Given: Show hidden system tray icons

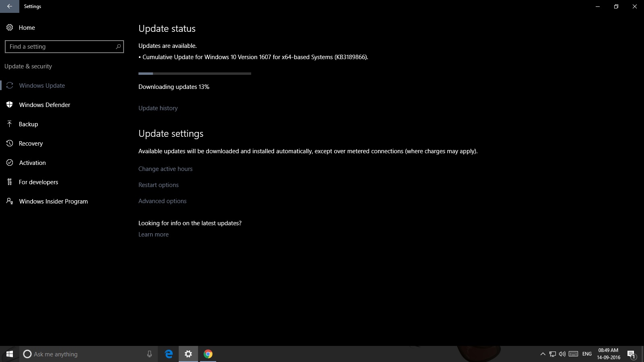Looking at the screenshot, I should click(x=543, y=354).
